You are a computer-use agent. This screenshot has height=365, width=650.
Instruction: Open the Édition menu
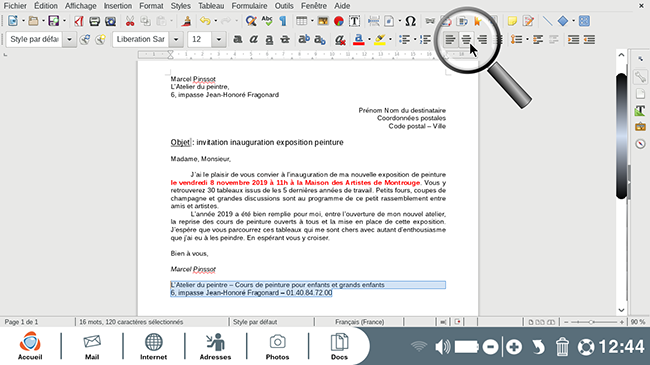coord(46,6)
